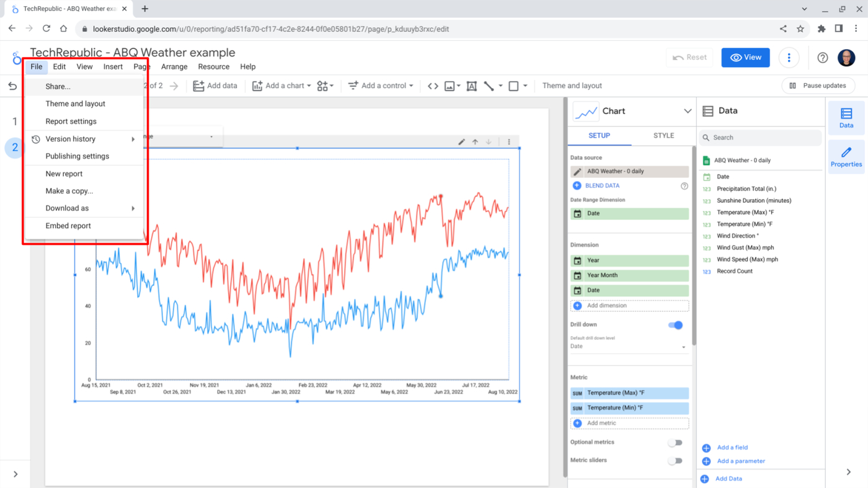Viewport: 868px width, 488px height.
Task: Open Default drill down level dropdown
Action: (629, 347)
